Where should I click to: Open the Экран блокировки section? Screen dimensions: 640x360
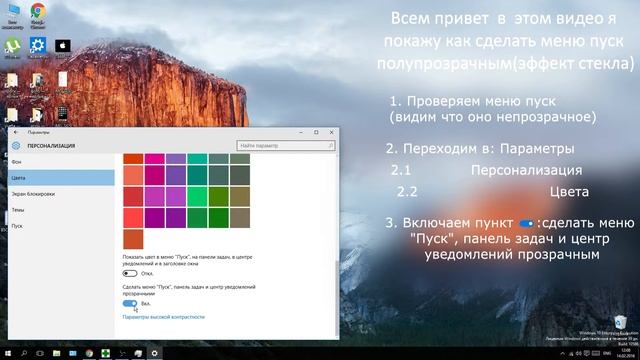tap(61, 194)
